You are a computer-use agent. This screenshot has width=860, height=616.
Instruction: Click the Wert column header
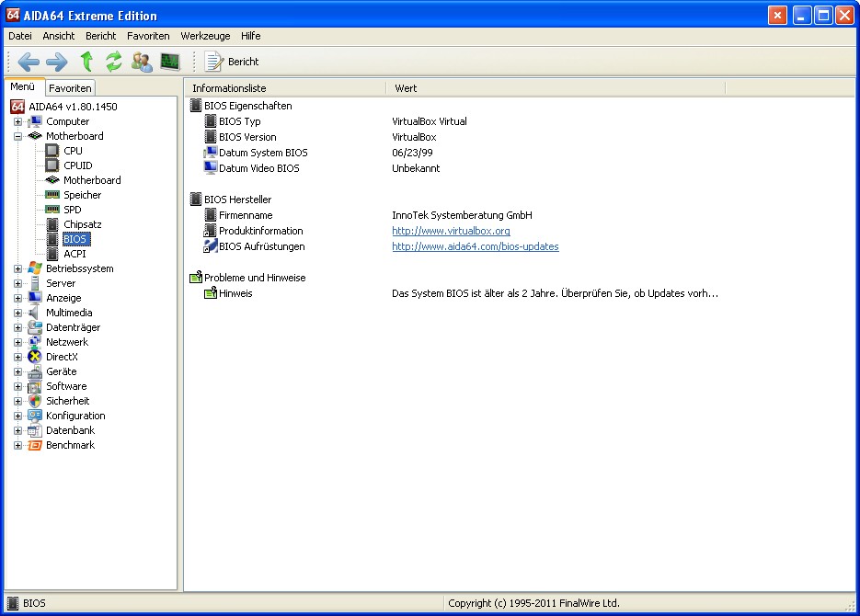[556, 88]
